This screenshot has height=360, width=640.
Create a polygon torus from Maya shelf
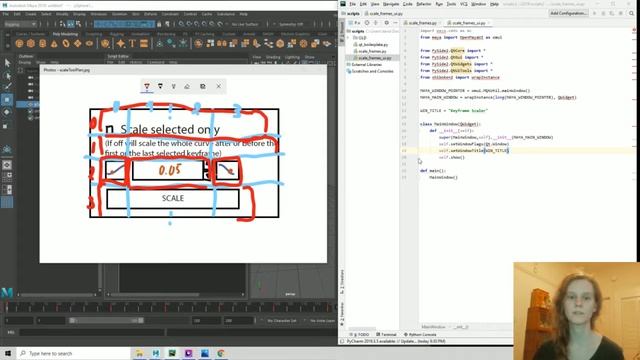[x=66, y=43]
